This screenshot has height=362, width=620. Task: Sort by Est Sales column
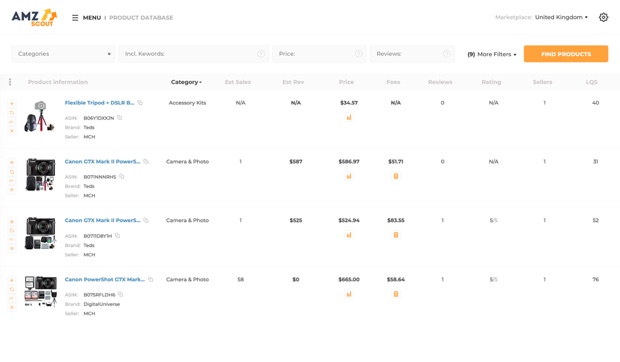click(238, 82)
